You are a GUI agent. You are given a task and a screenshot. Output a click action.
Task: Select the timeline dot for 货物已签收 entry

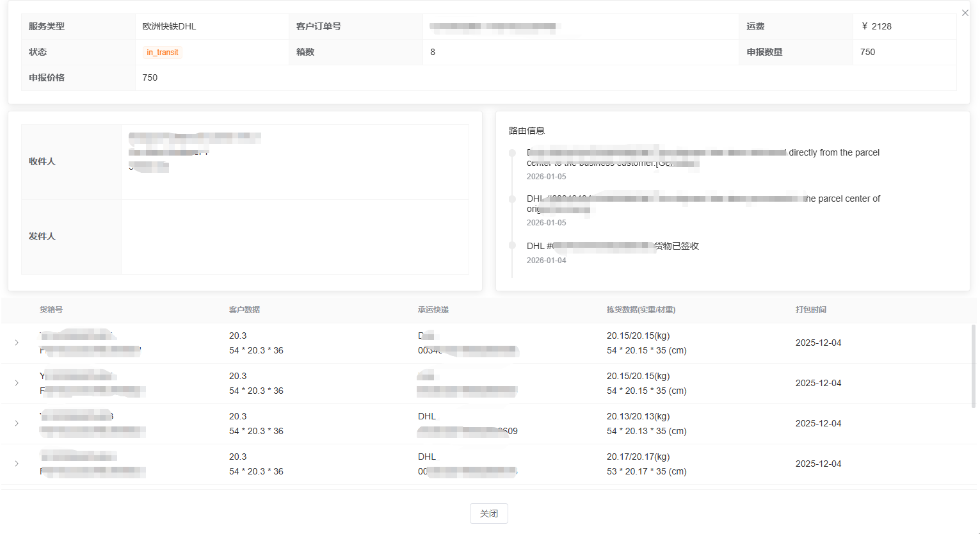pos(512,246)
